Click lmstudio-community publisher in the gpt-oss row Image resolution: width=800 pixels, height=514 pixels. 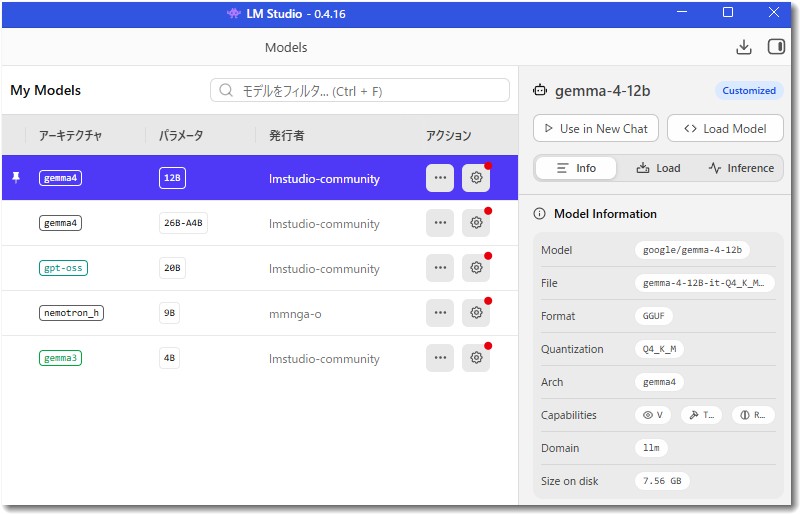click(324, 269)
